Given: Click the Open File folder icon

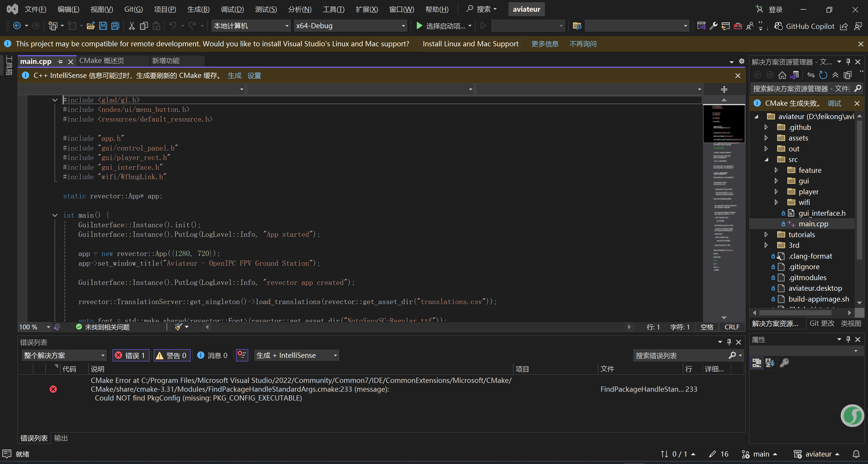Looking at the screenshot, I should coord(90,26).
